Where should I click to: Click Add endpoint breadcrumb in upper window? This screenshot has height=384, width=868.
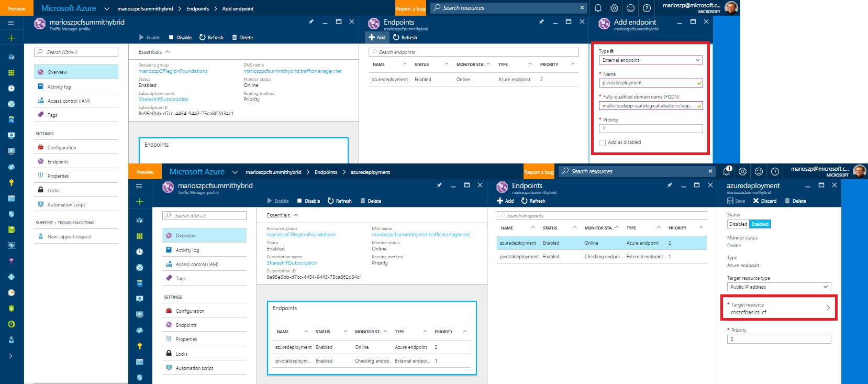238,8
